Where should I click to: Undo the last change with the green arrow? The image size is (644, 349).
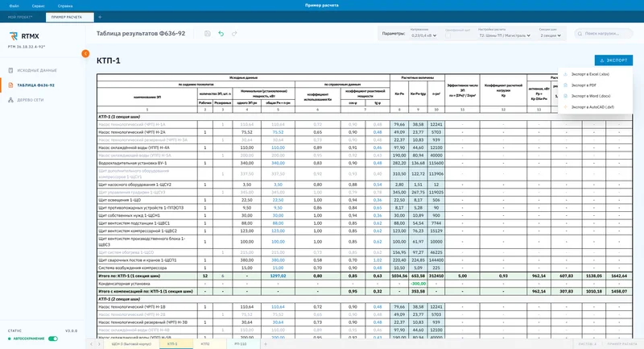(221, 34)
